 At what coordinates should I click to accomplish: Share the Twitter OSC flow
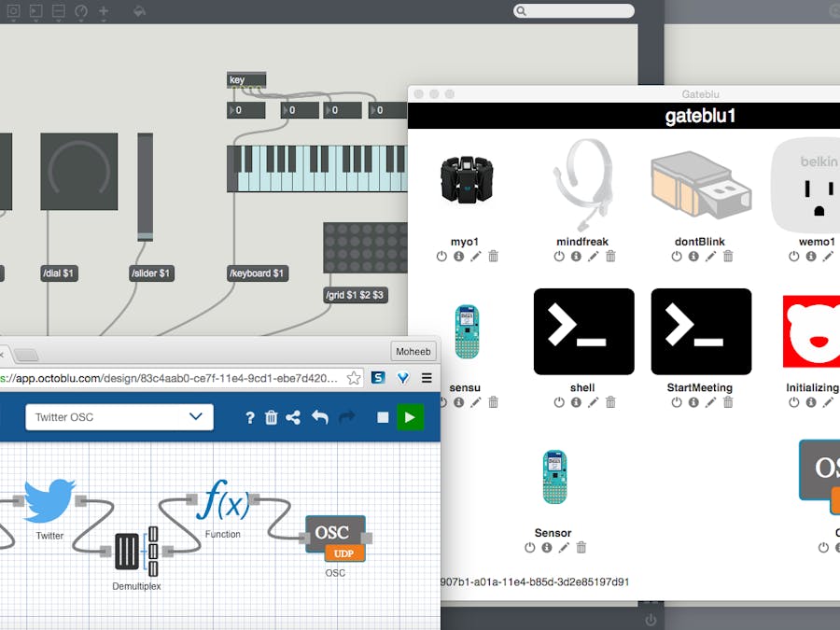[x=293, y=417]
